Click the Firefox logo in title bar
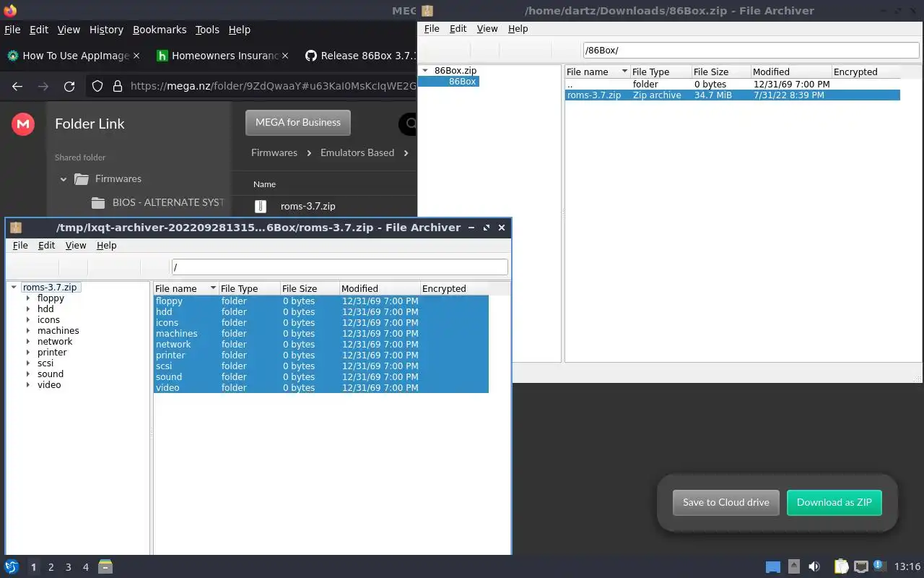924x578 pixels. (x=10, y=10)
